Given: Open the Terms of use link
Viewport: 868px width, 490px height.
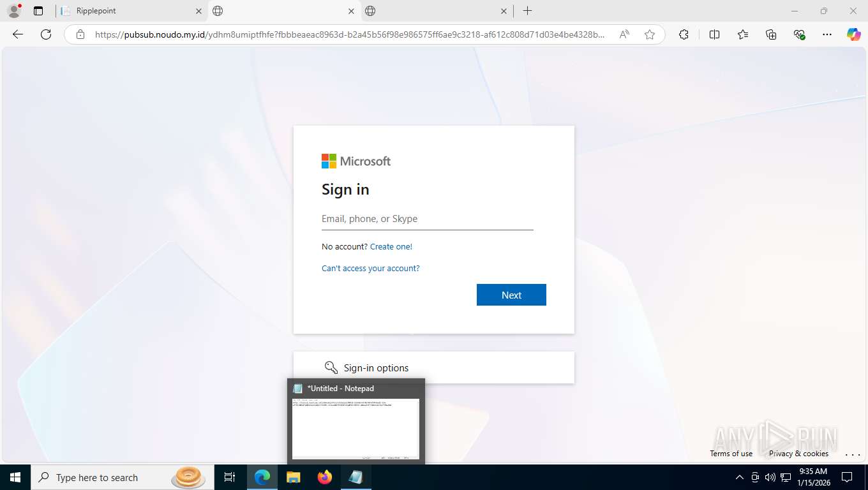Looking at the screenshot, I should (731, 454).
